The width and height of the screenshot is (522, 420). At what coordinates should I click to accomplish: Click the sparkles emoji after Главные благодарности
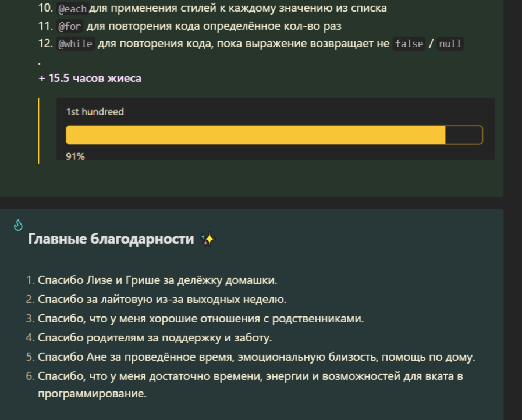point(208,239)
